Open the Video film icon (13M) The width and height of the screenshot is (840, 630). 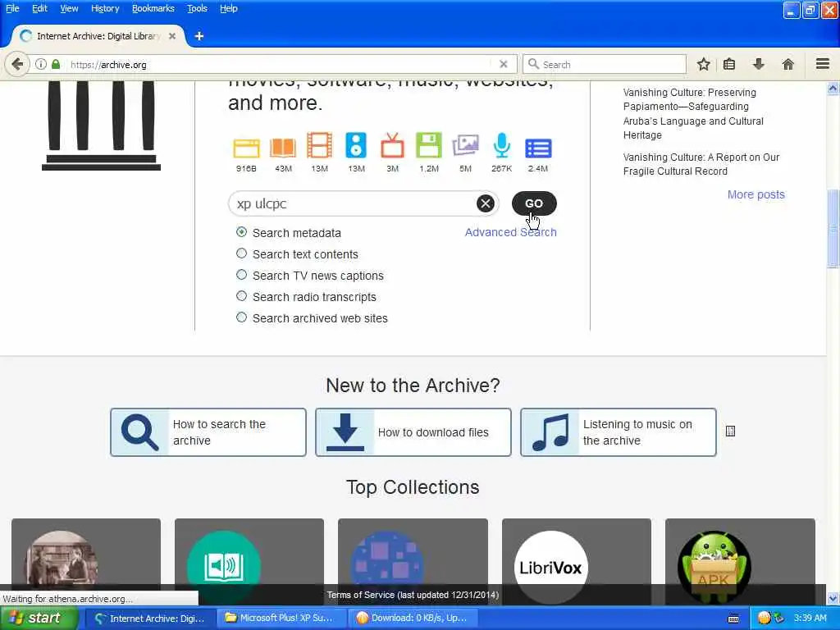[319, 145]
